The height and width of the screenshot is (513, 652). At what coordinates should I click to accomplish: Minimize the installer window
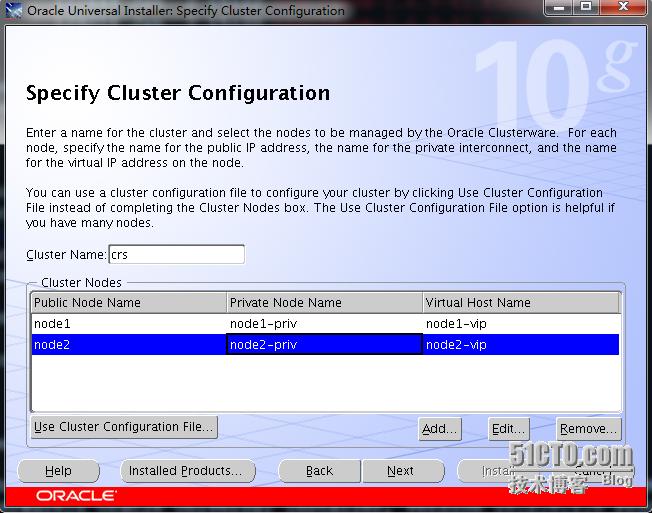click(560, 7)
